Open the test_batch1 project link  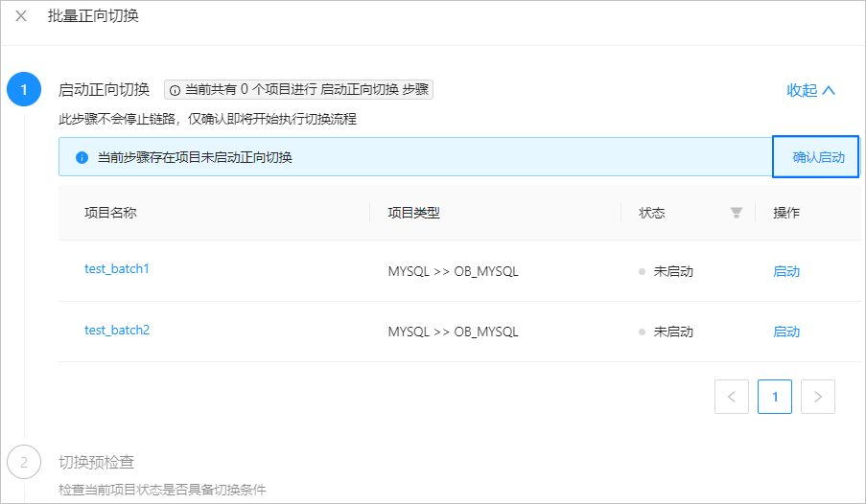click(117, 269)
